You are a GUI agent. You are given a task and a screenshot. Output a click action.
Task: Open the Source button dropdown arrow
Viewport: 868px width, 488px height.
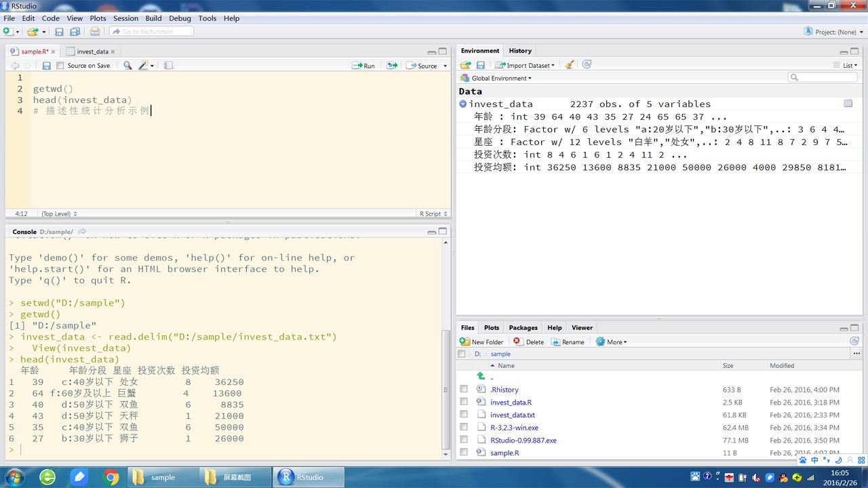(x=445, y=66)
